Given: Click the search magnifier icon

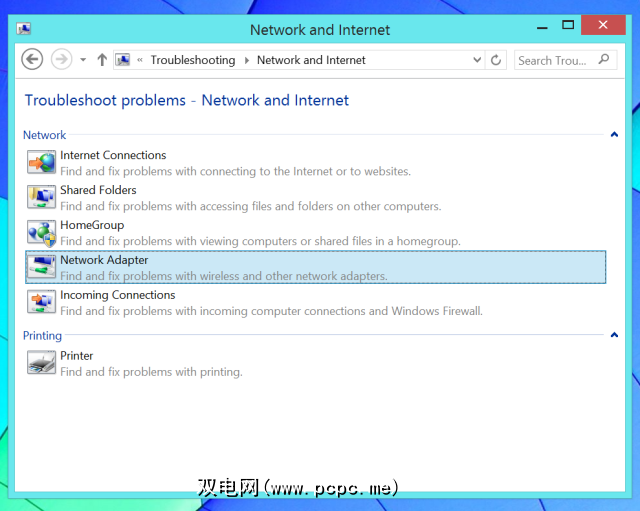Looking at the screenshot, I should click(604, 60).
